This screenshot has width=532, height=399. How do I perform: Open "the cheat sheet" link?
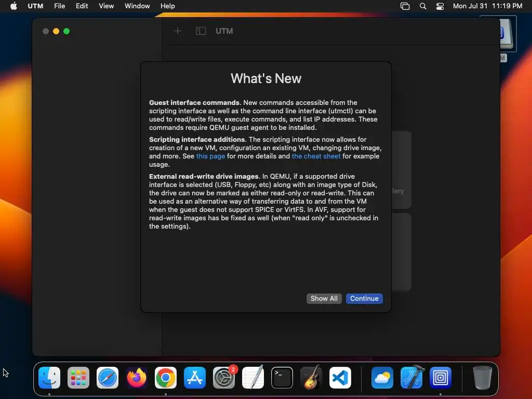(316, 156)
